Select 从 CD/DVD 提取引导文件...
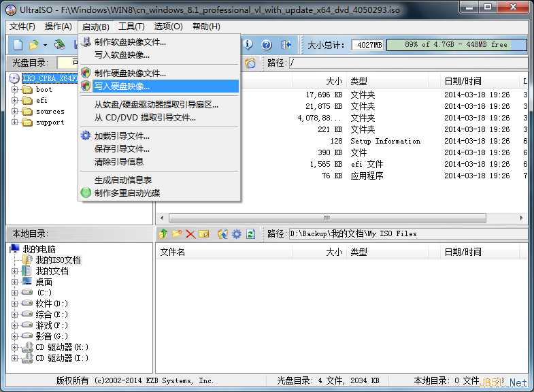The image size is (534, 392). pos(159,118)
